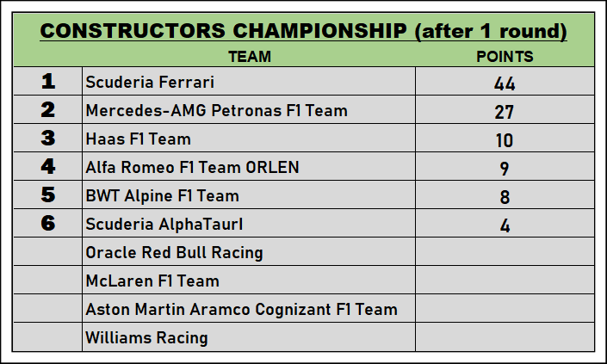The width and height of the screenshot is (607, 364).
Task: Click the empty points cell for McLaren
Action: (x=505, y=281)
